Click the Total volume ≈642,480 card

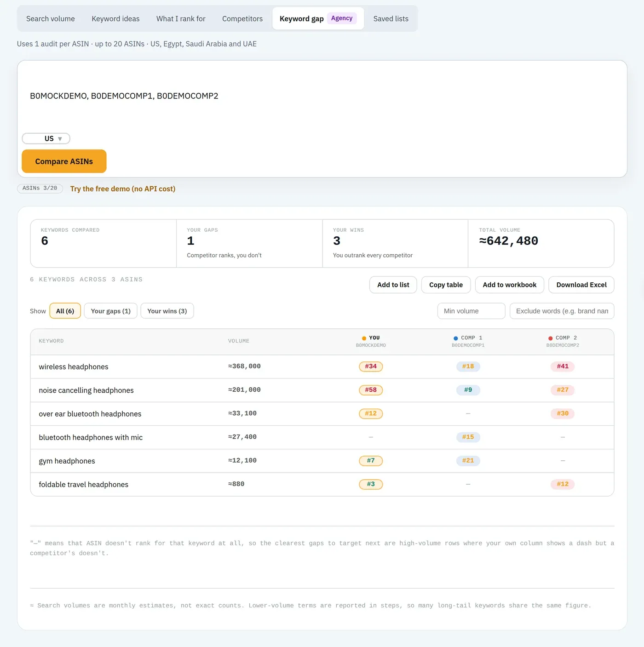[x=541, y=243]
